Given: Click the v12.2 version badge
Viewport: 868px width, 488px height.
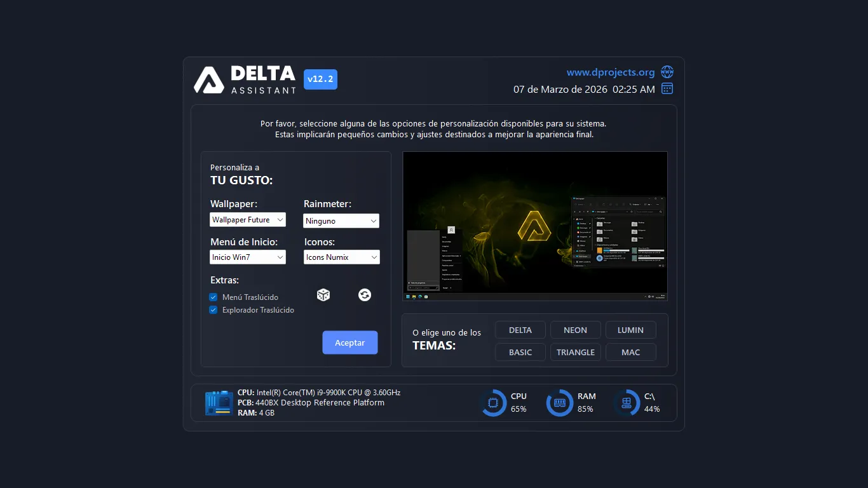Looking at the screenshot, I should click(320, 79).
